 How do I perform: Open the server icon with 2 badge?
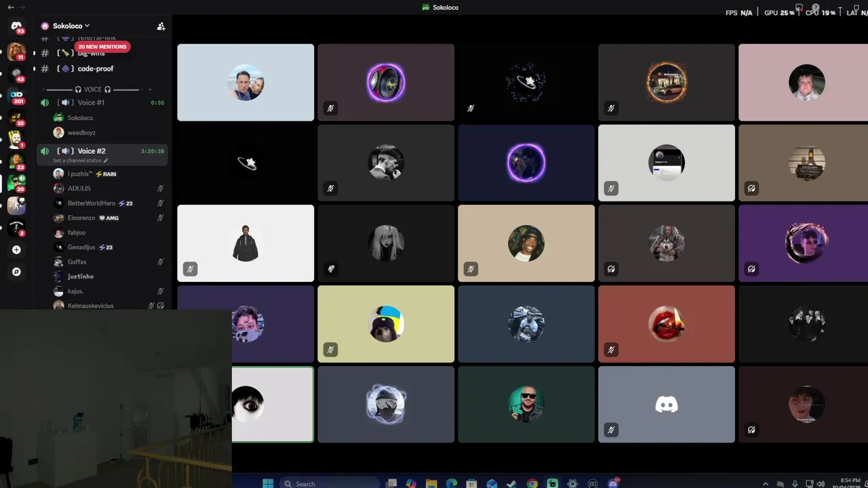click(x=16, y=227)
